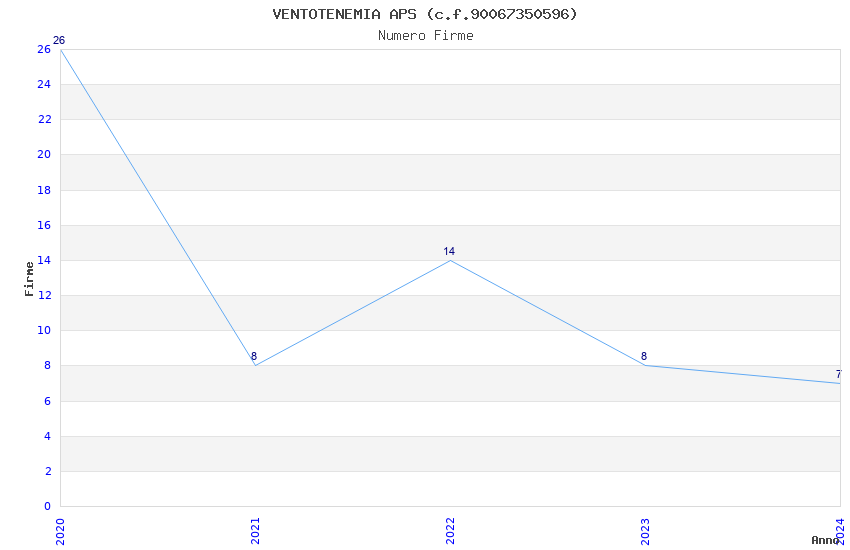Click the 2024 data point labeled 7
Image resolution: width=850 pixels, height=550 pixels.
839,383
